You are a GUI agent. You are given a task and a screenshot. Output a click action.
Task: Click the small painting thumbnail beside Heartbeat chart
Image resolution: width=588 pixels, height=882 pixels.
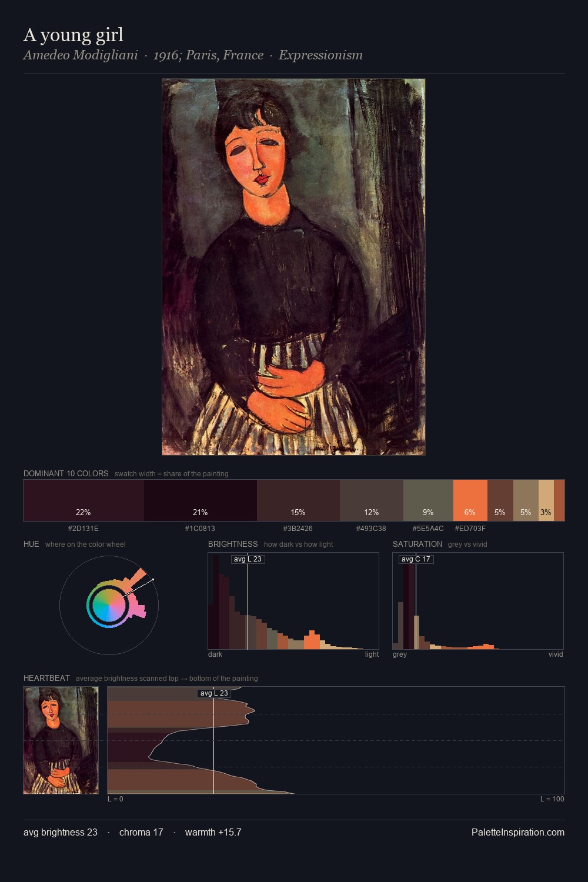[x=61, y=740]
